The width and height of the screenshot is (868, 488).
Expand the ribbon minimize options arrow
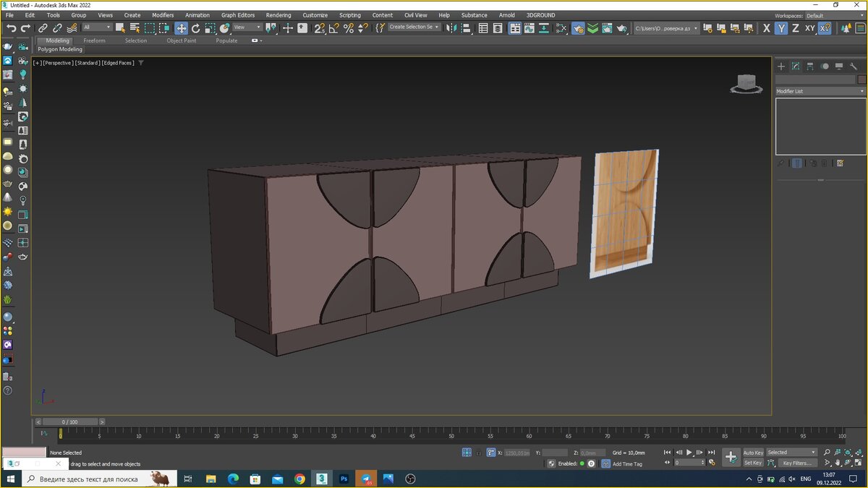[x=257, y=40]
